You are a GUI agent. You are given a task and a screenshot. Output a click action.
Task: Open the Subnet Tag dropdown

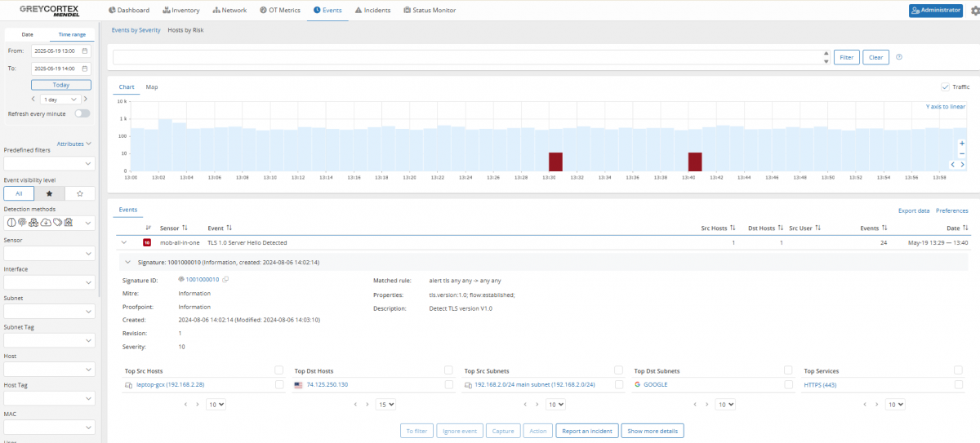coord(49,340)
